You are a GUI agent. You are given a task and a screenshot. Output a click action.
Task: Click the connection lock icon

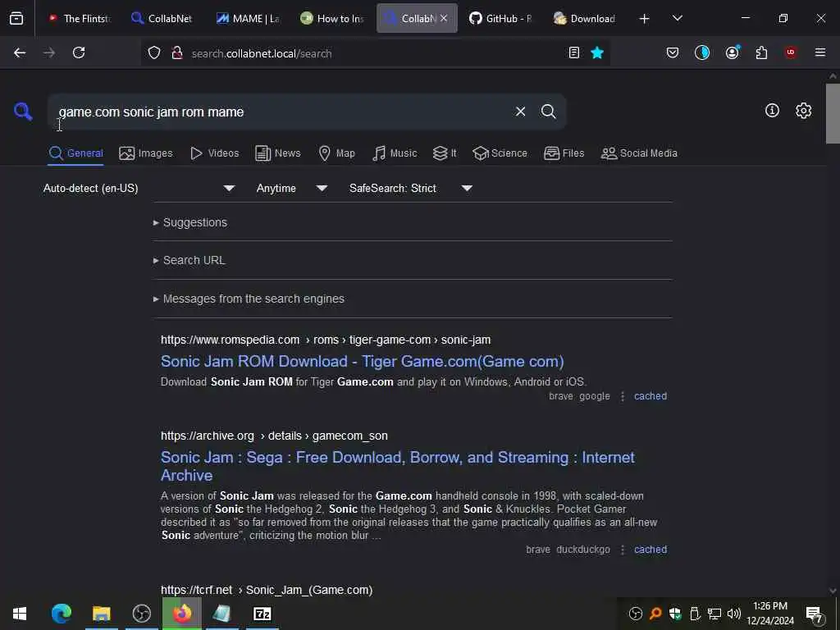177,52
